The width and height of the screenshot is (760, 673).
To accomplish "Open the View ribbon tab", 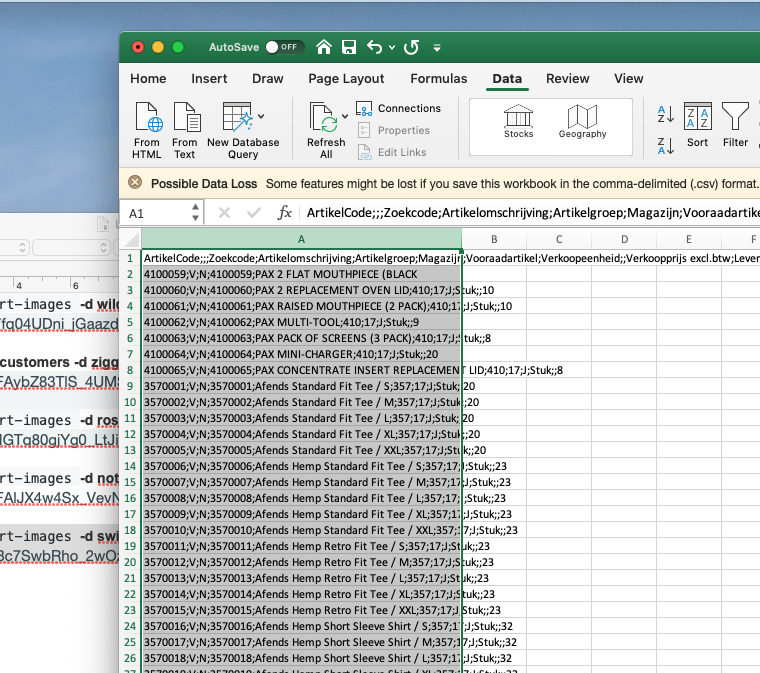I will [629, 78].
